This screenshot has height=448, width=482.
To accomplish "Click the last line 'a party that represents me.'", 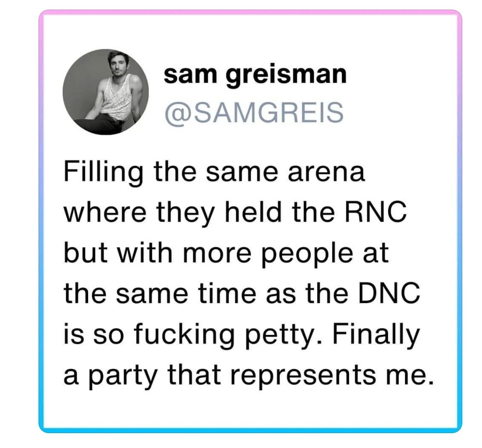I will pyautogui.click(x=248, y=376).
